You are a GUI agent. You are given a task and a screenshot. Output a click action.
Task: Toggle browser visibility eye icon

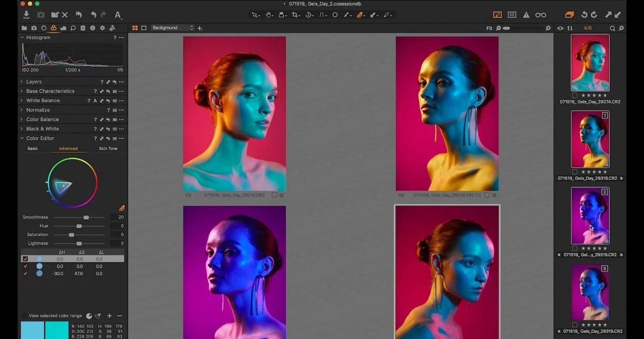[x=560, y=28]
